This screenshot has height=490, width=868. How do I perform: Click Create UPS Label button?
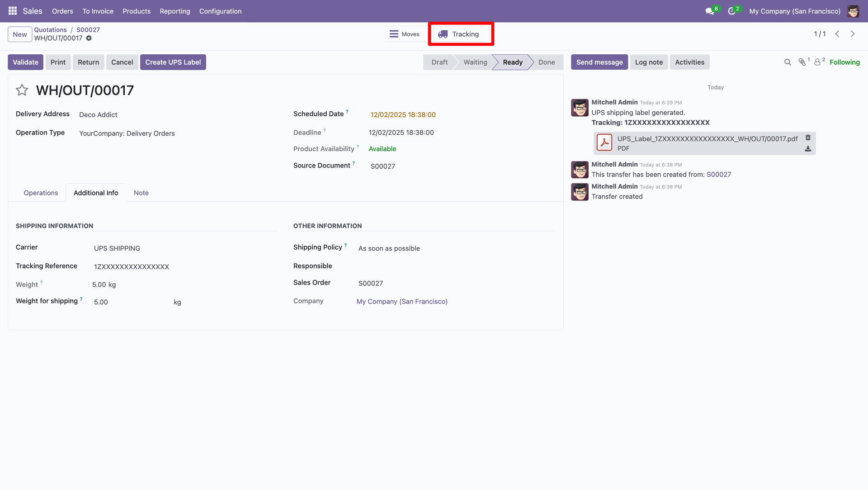pos(173,62)
